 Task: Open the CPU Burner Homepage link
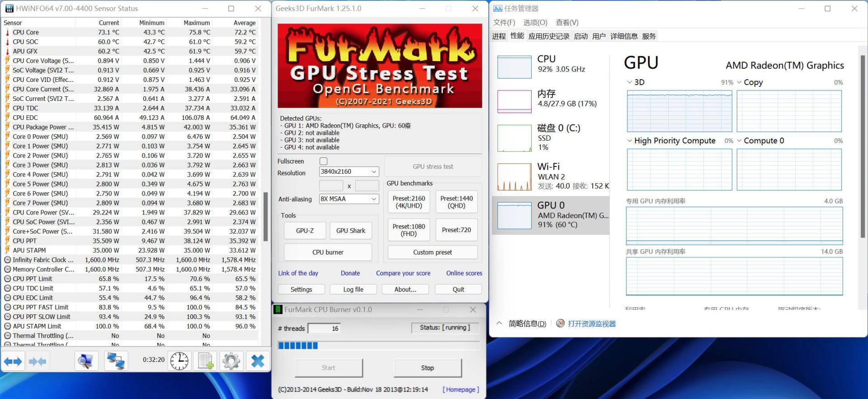pos(461,389)
